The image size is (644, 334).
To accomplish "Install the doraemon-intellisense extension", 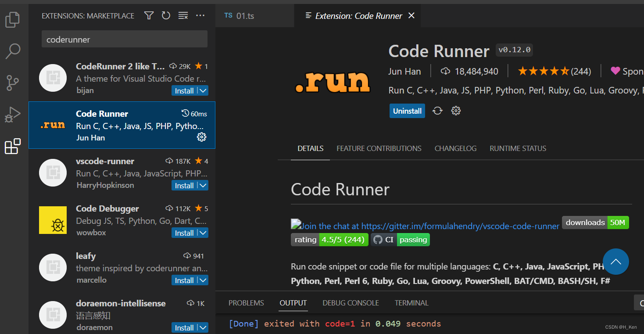I will [184, 328].
